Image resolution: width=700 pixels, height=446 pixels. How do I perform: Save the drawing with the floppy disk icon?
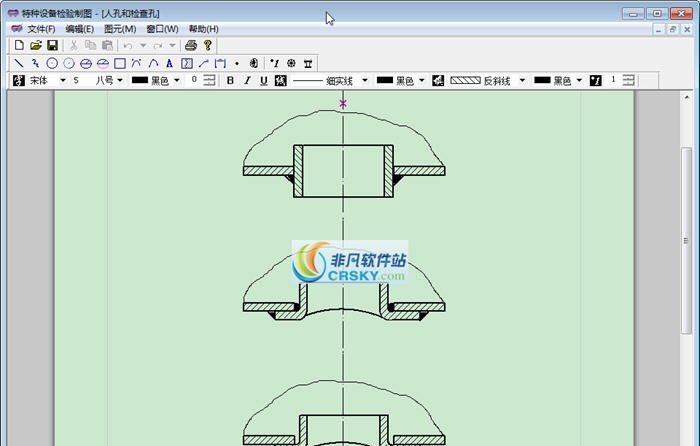tap(52, 46)
